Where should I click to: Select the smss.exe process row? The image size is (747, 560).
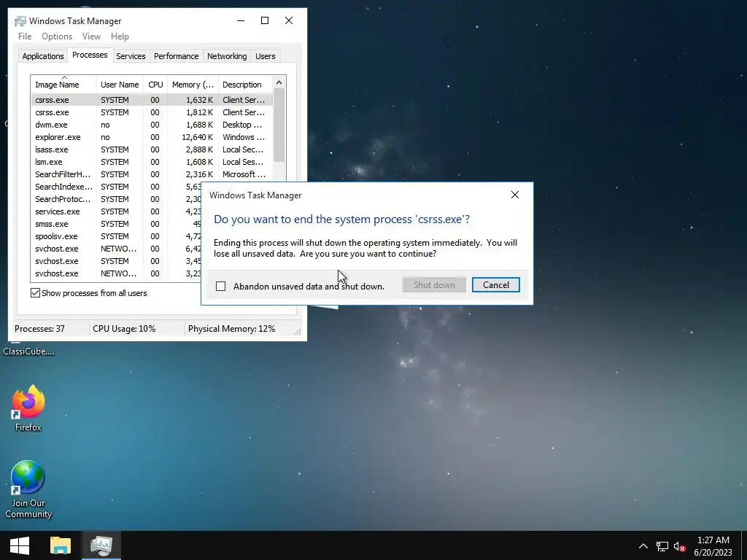tap(116, 224)
